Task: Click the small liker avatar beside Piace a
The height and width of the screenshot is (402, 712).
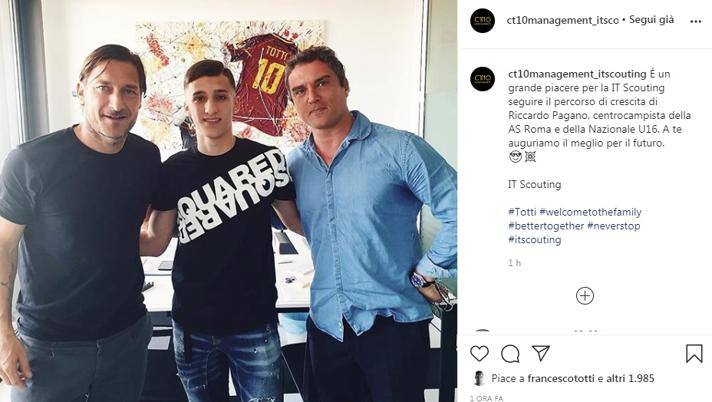Action: 479,378
